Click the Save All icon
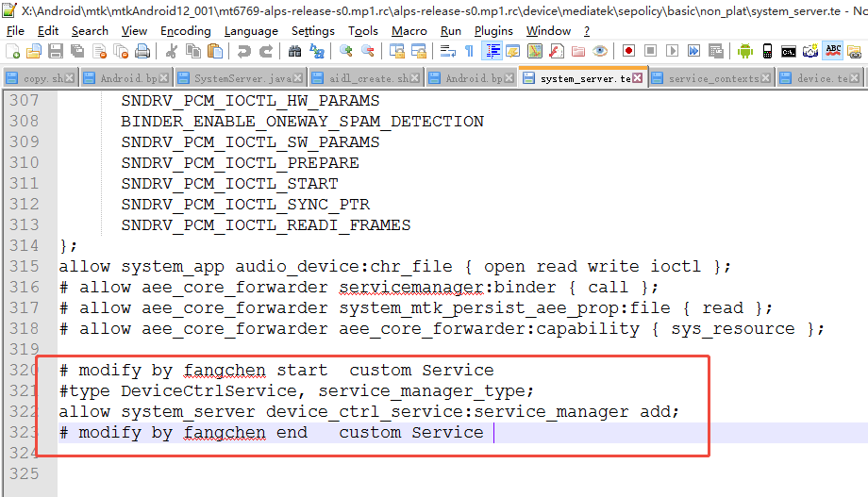The height and width of the screenshot is (497, 868). pos(77,52)
